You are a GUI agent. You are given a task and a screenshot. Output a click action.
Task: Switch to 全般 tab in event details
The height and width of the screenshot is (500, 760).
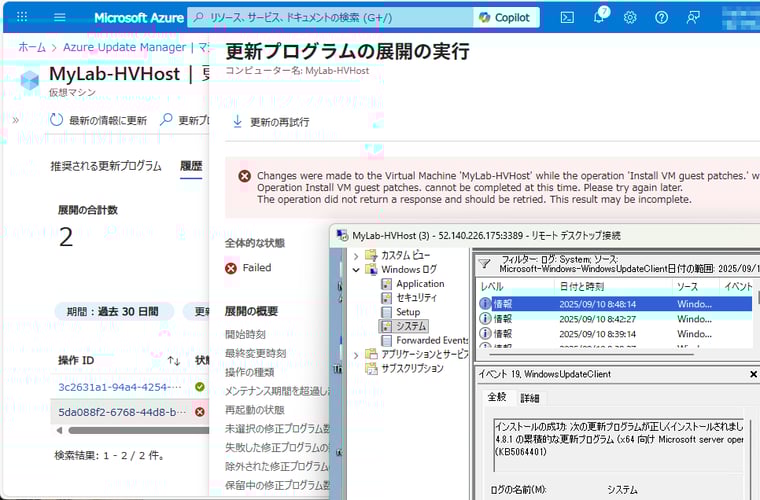click(x=497, y=397)
